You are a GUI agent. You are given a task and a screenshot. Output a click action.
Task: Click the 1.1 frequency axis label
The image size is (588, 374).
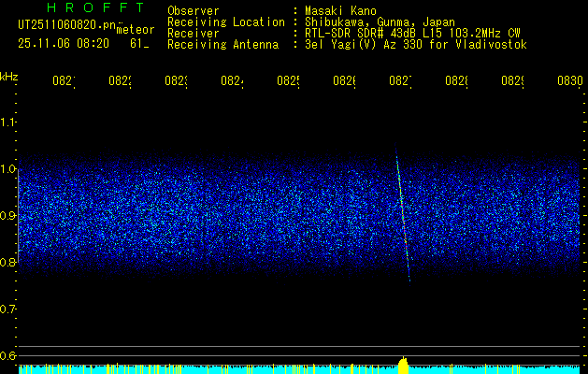click(7, 122)
